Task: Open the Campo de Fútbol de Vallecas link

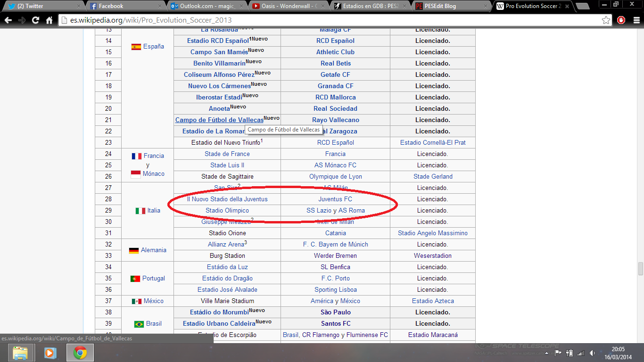Action: coord(219,120)
